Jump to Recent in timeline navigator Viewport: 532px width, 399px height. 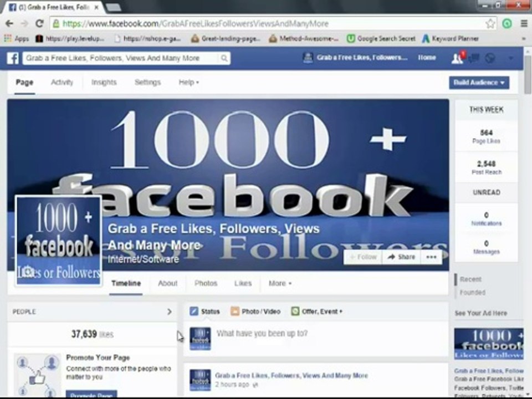click(x=470, y=279)
